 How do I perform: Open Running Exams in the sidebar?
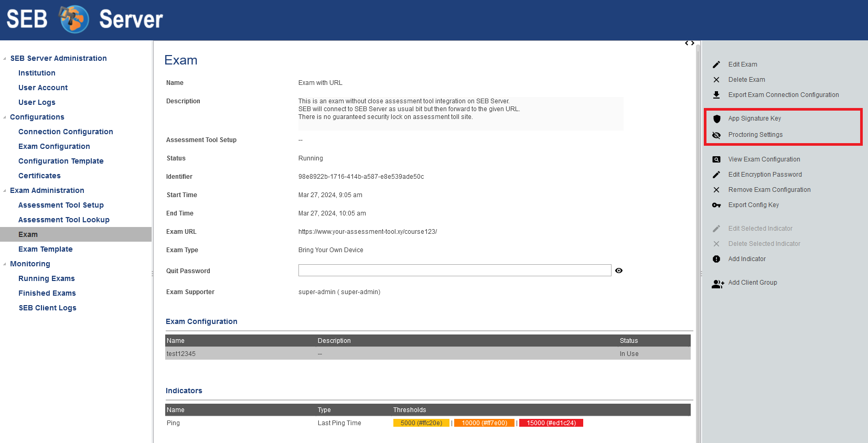[47, 278]
